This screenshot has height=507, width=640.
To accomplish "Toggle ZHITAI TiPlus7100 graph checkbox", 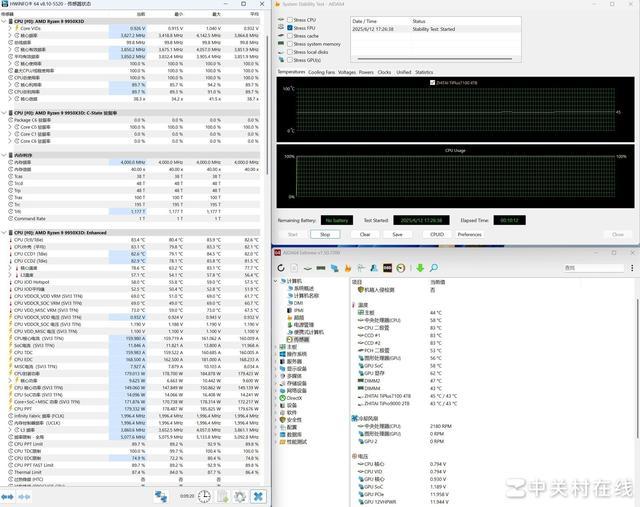I will (x=432, y=82).
